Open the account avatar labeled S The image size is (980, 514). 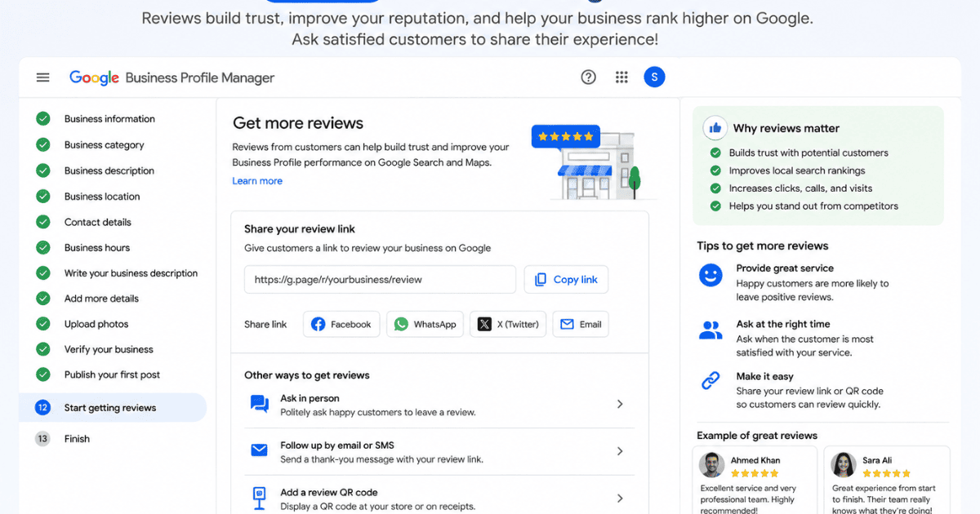click(x=654, y=78)
